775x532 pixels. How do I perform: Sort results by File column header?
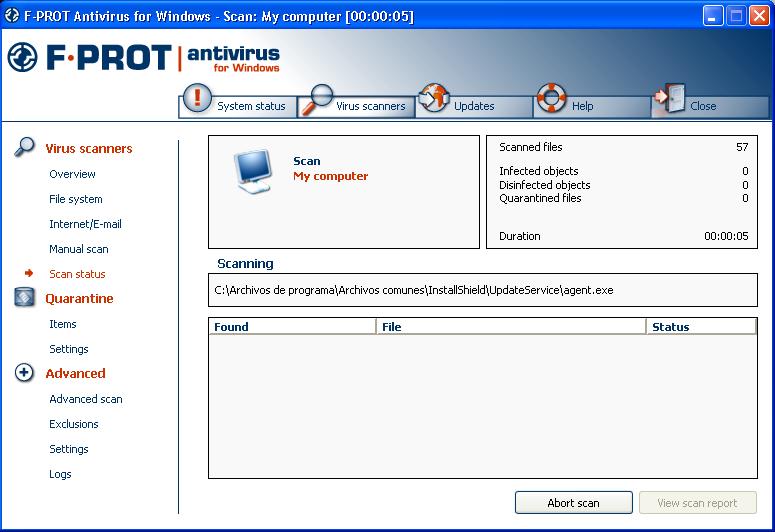click(x=511, y=327)
